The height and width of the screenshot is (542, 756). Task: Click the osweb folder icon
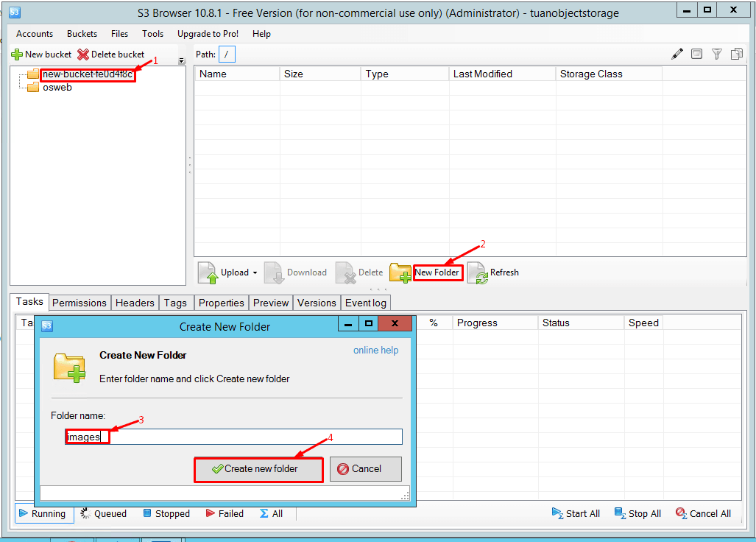(33, 88)
